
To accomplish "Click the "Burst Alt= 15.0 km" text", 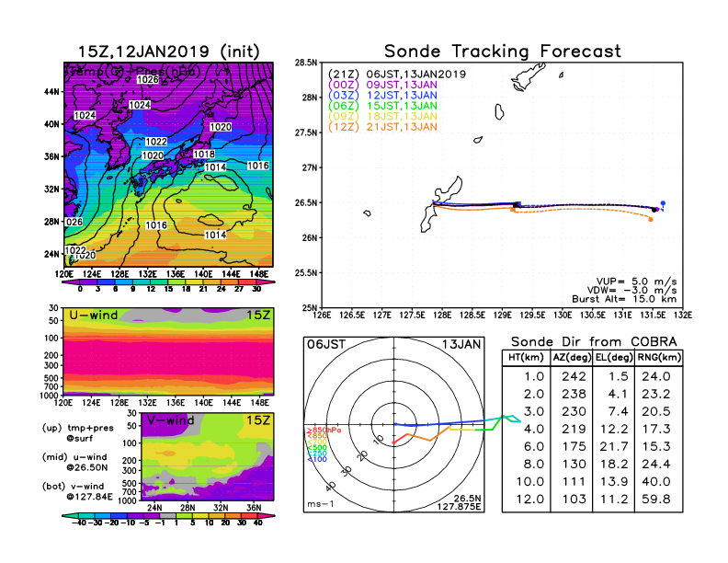I will pyautogui.click(x=624, y=299).
